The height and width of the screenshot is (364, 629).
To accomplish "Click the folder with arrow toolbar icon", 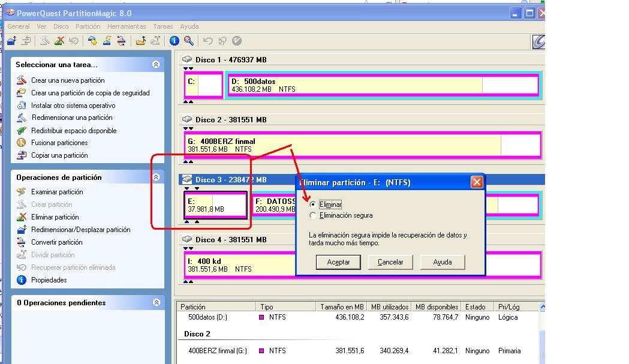I will (140, 41).
